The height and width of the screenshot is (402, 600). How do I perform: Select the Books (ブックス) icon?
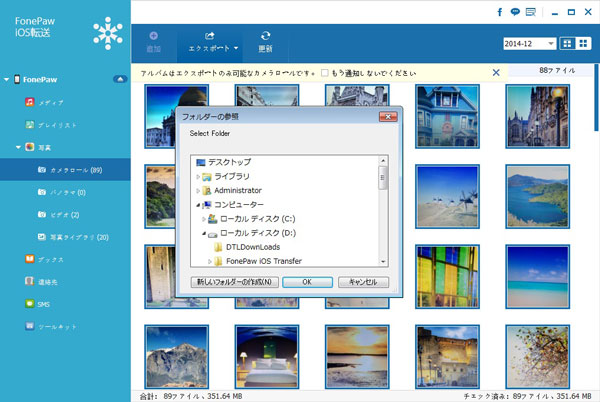click(x=30, y=259)
